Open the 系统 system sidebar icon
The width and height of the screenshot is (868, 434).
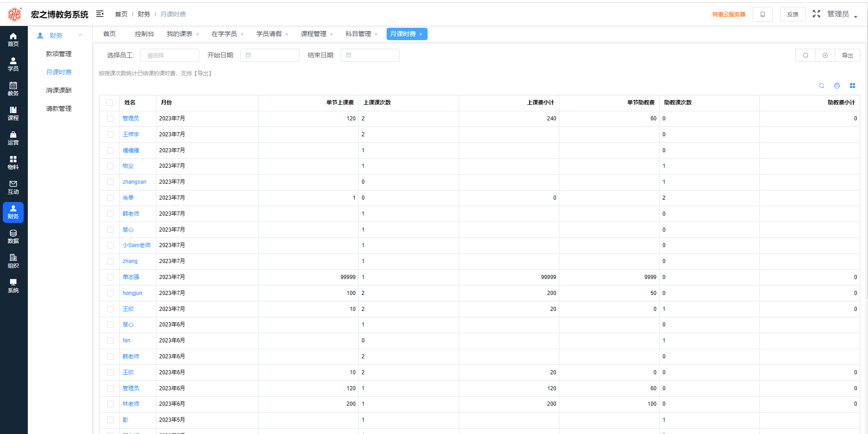13,286
